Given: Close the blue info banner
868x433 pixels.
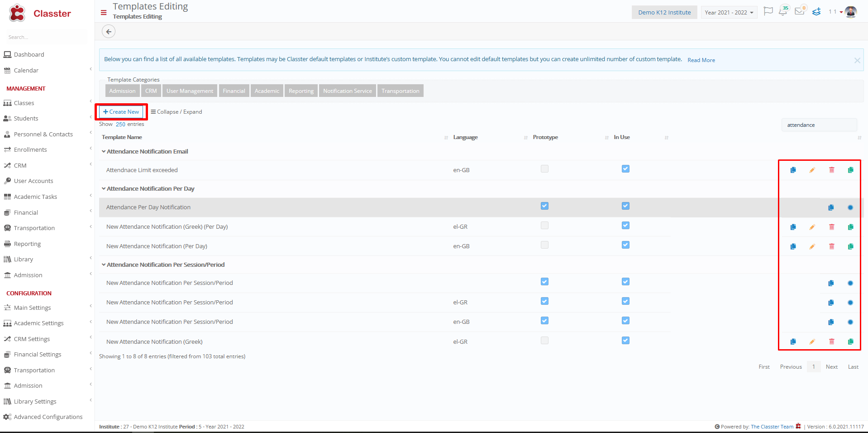Looking at the screenshot, I should point(857,60).
